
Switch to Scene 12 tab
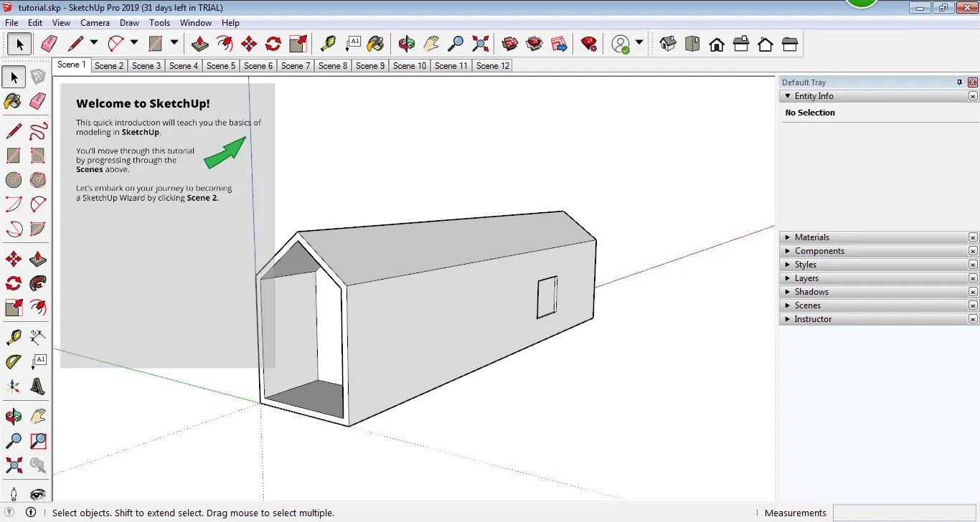(x=493, y=66)
